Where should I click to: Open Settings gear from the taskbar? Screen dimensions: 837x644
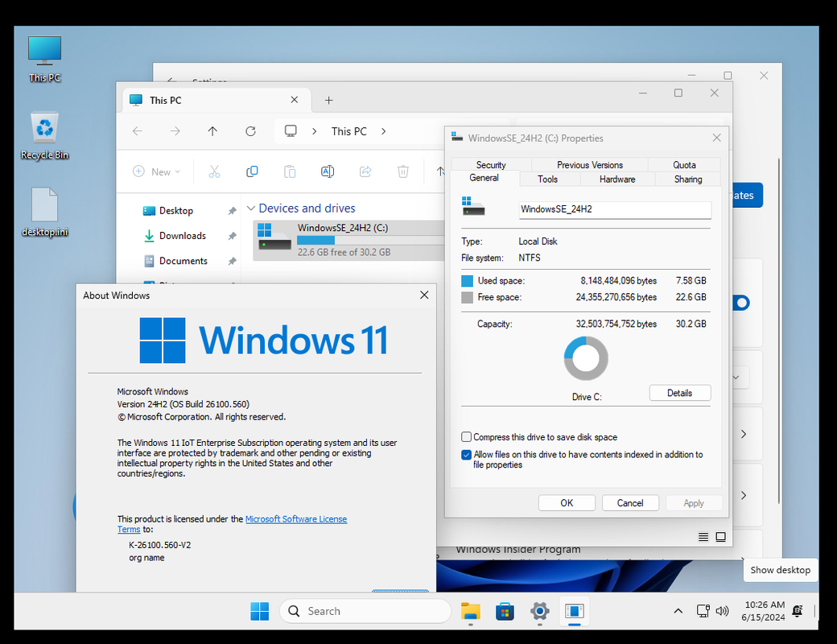coord(540,611)
